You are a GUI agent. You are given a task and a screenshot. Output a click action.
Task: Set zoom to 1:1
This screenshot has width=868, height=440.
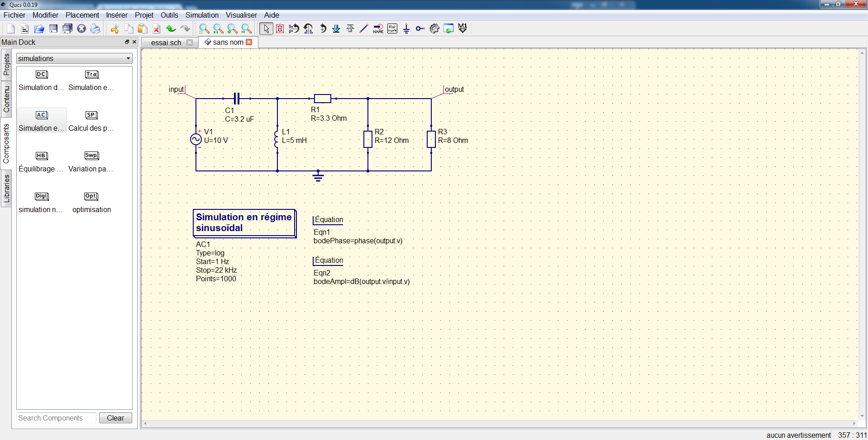pyautogui.click(x=218, y=29)
